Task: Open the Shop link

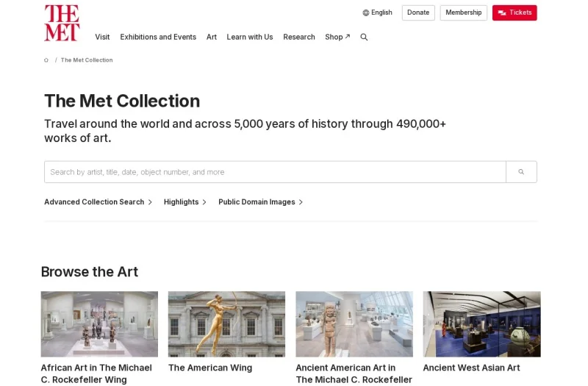Action: coord(337,37)
